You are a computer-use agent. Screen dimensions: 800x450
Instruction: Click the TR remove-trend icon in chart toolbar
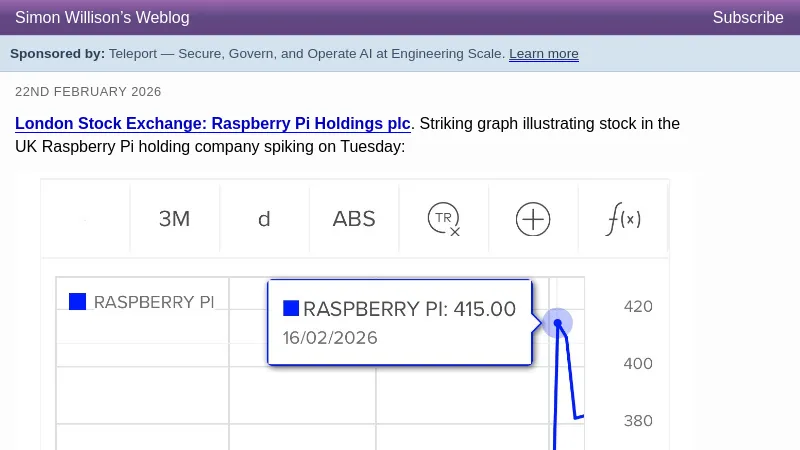point(443,218)
